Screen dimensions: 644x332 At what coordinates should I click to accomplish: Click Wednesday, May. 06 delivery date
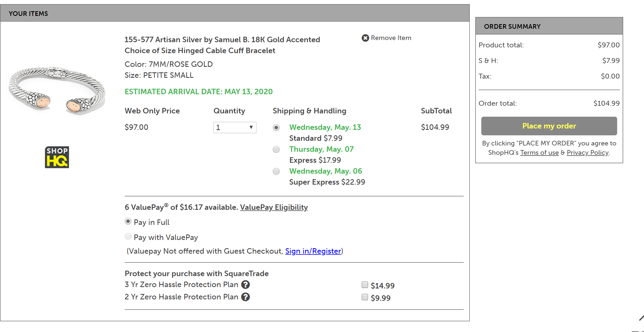pyautogui.click(x=326, y=171)
